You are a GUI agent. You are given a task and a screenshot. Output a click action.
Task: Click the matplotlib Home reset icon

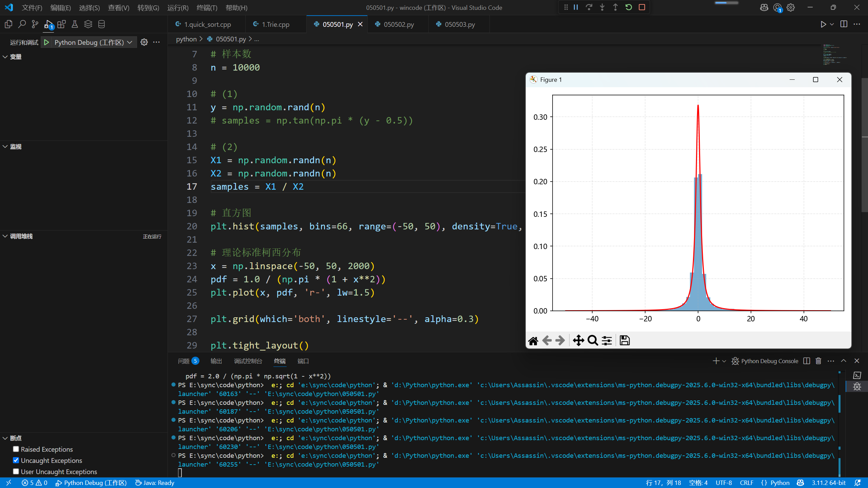tap(533, 340)
